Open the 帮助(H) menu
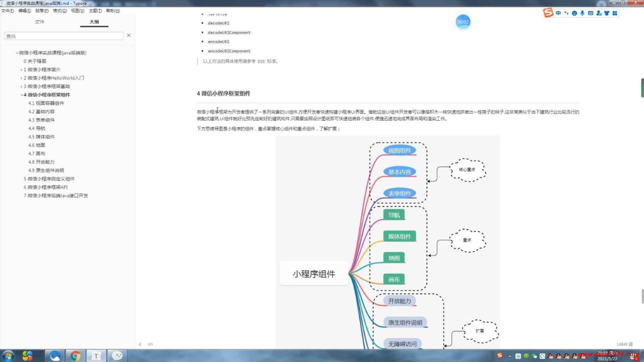The width and height of the screenshot is (644, 362). (x=113, y=11)
